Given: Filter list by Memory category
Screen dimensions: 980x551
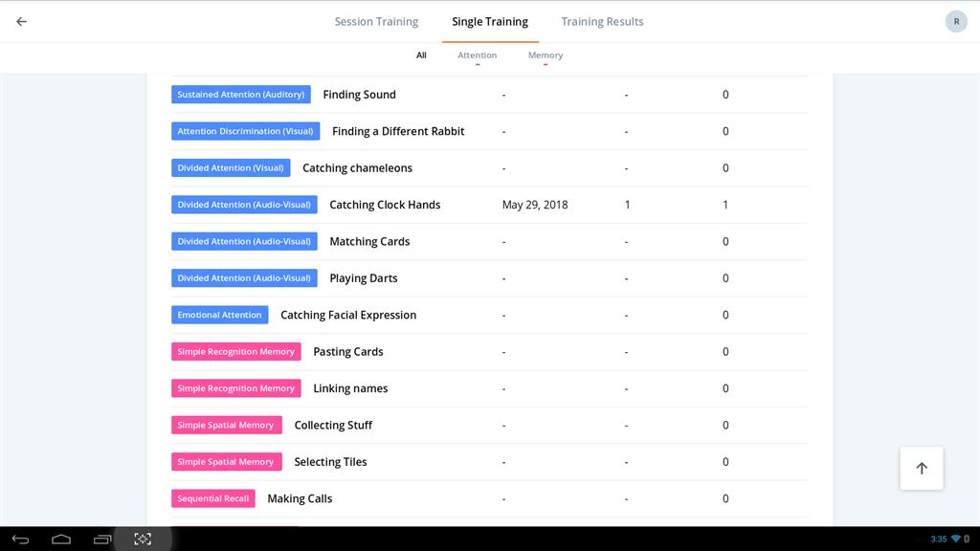Looking at the screenshot, I should [546, 55].
